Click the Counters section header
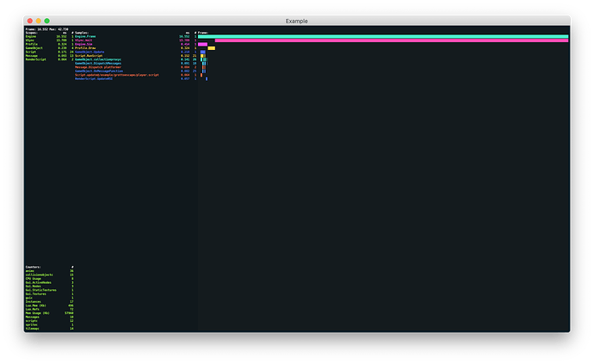Screen dimensions: 594x364 click(x=35, y=267)
